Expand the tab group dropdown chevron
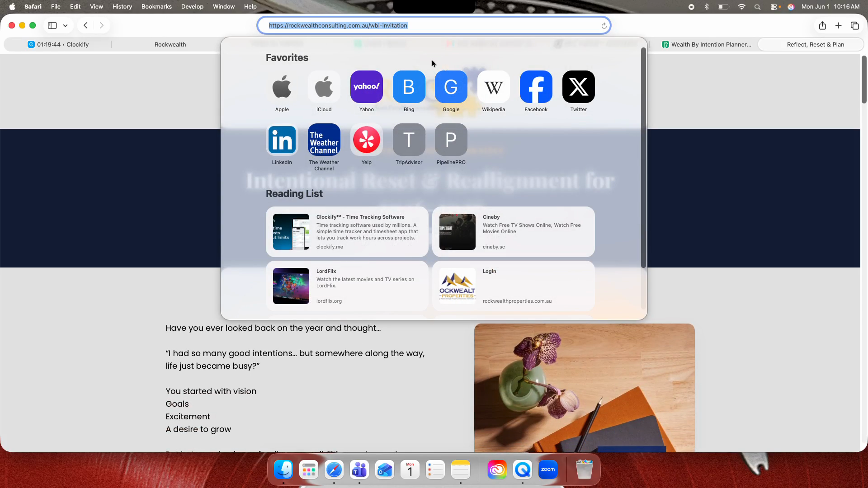Viewport: 868px width, 488px height. click(66, 26)
